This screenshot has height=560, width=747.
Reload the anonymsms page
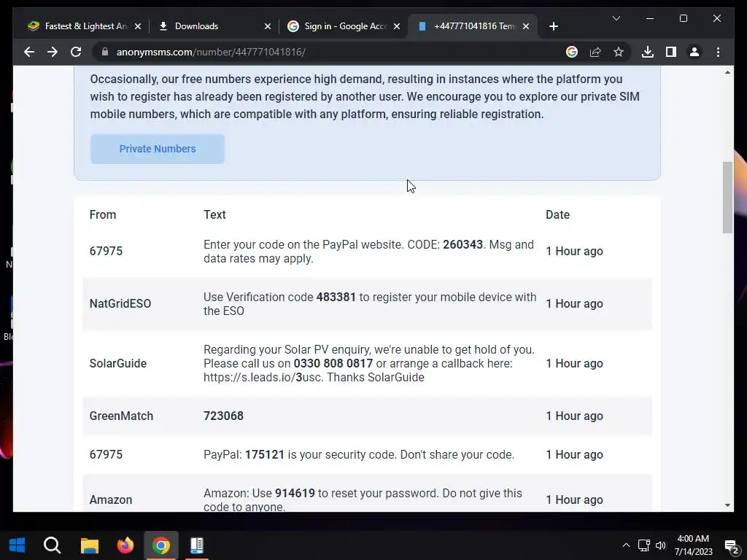point(76,52)
